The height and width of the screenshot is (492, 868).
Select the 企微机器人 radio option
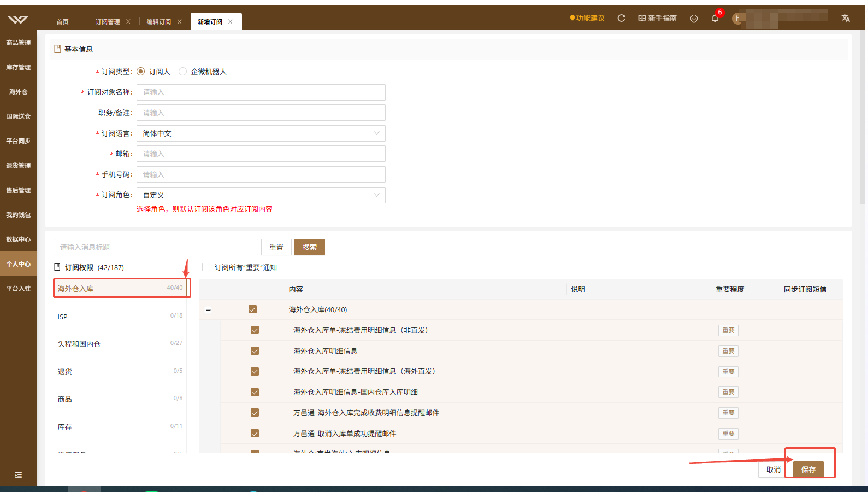point(182,72)
